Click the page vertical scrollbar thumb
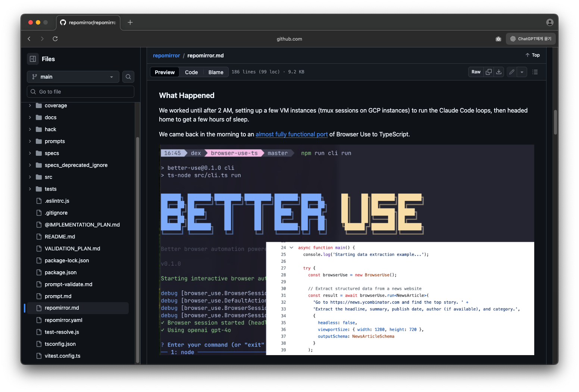 coord(555,122)
